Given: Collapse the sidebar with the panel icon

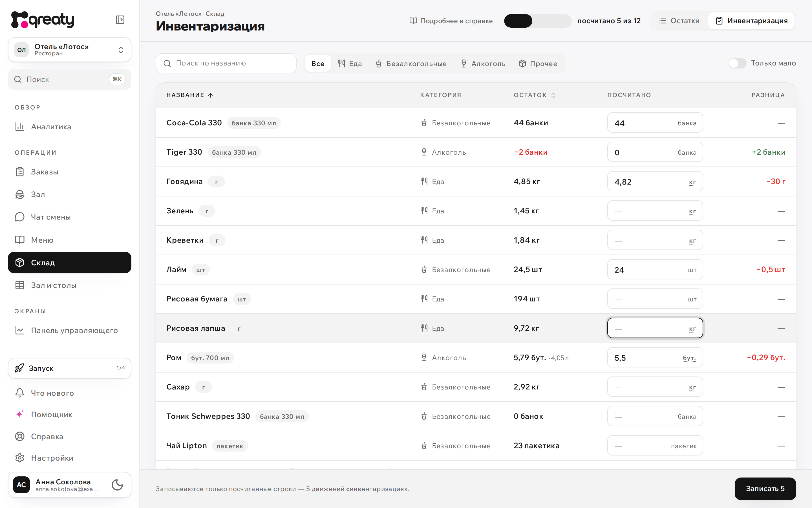Looking at the screenshot, I should [120, 20].
